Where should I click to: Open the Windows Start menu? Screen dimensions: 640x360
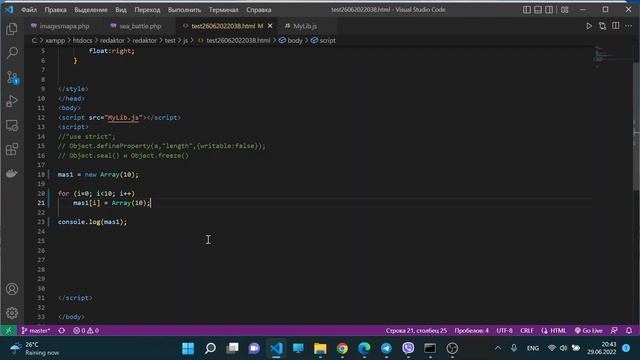[188, 348]
